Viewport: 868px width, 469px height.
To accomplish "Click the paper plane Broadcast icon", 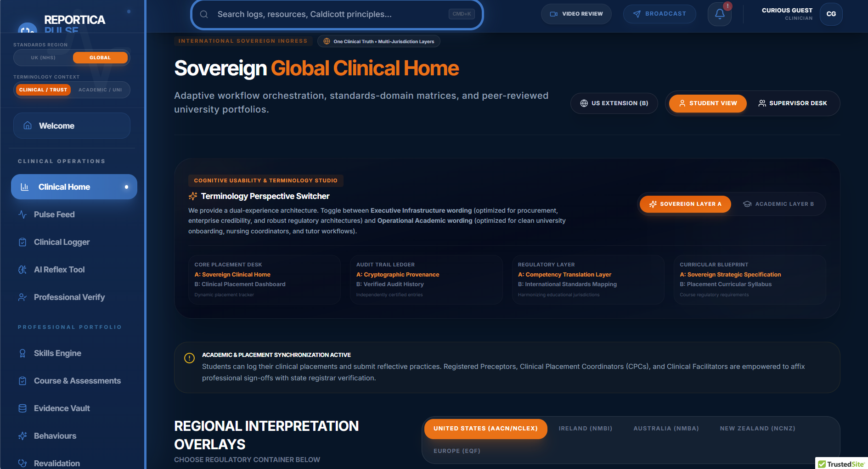I will tap(637, 14).
